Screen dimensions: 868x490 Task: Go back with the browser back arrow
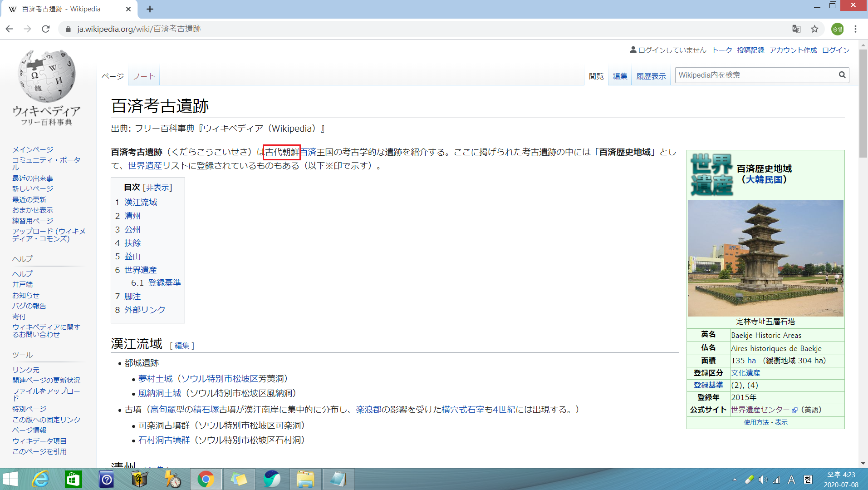click(x=10, y=29)
